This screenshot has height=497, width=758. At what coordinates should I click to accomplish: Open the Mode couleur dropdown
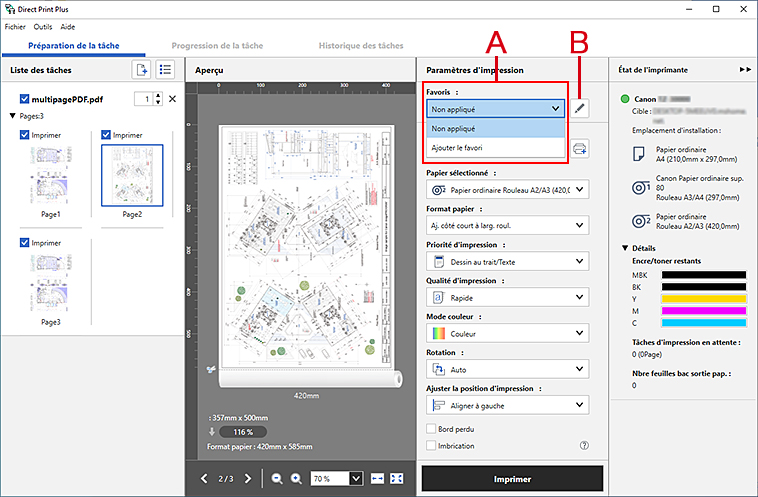(505, 333)
